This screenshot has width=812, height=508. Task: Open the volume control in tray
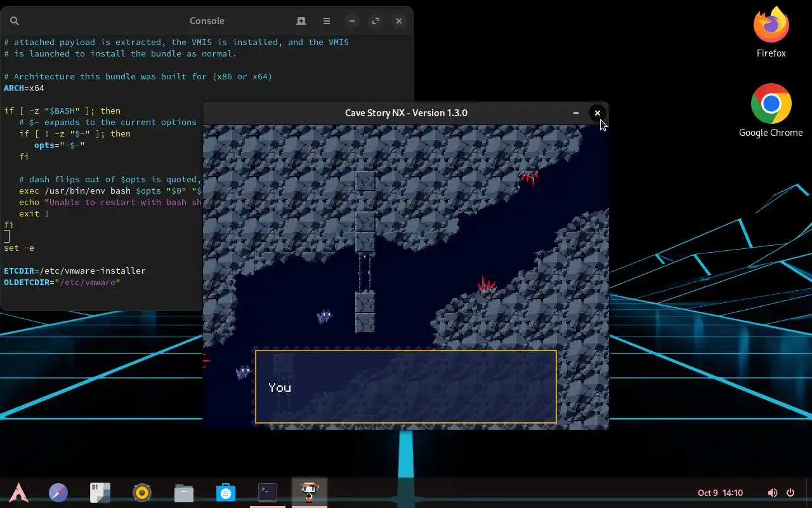[772, 493]
